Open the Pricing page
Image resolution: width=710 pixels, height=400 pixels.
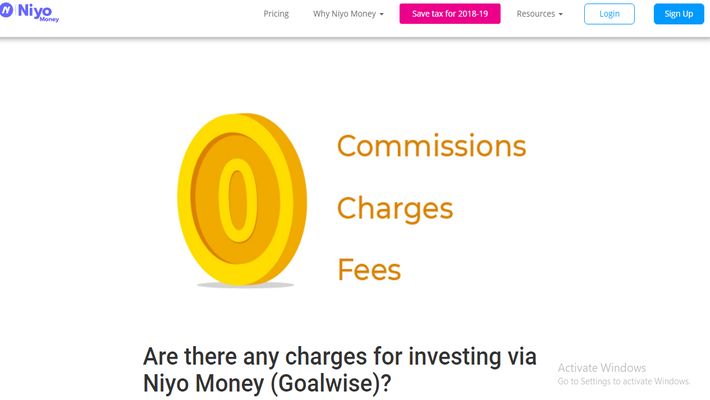click(276, 14)
